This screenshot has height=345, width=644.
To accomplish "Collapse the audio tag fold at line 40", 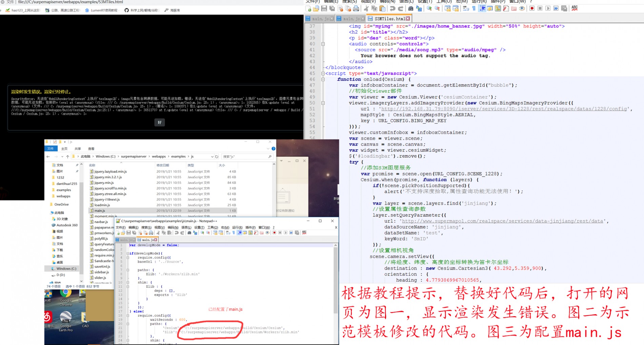I will click(323, 44).
